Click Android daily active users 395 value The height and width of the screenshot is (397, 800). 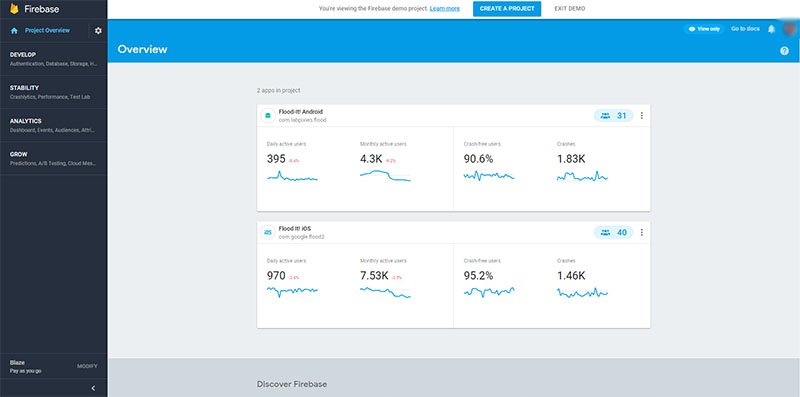[276, 159]
